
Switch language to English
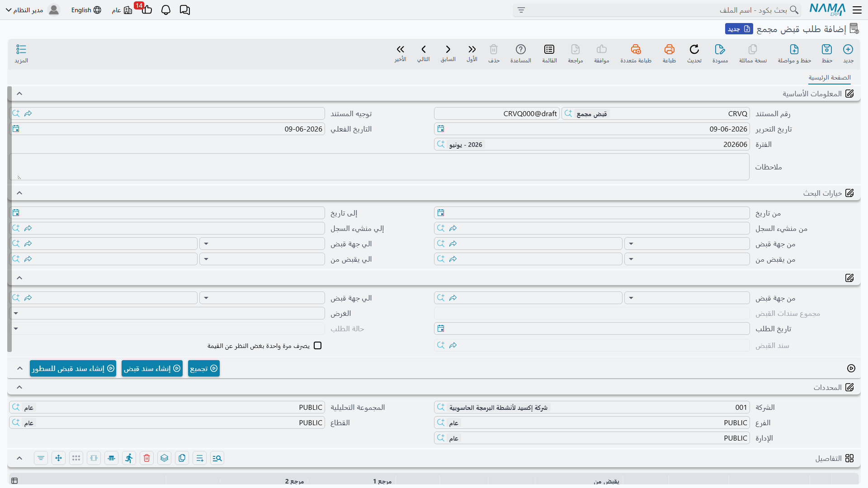pos(86,10)
